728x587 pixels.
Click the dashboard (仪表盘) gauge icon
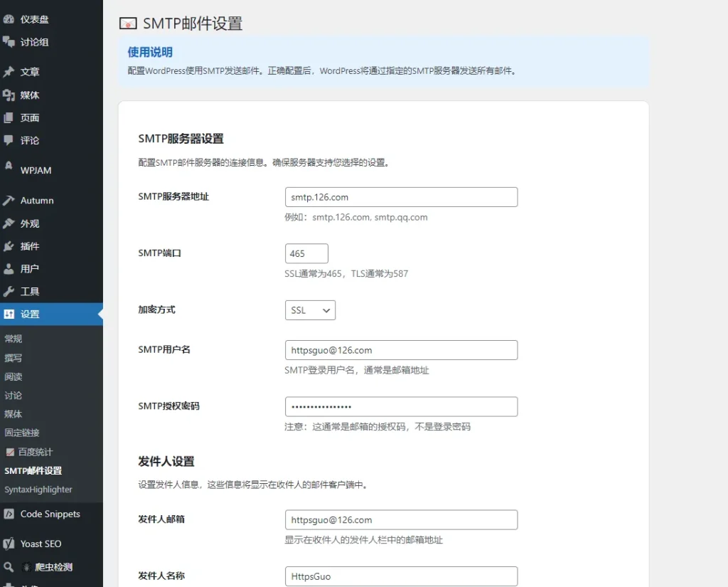click(9, 19)
